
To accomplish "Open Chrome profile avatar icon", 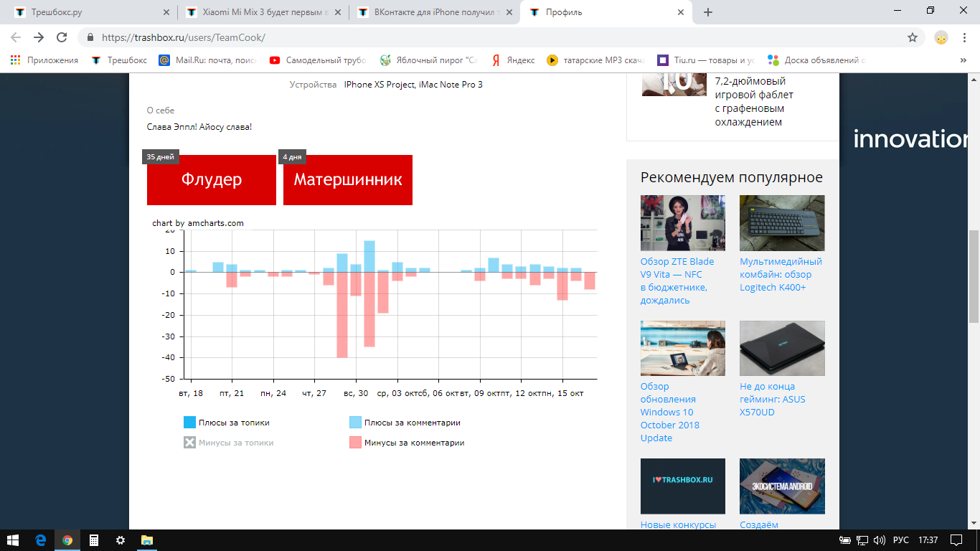I will [x=941, y=37].
